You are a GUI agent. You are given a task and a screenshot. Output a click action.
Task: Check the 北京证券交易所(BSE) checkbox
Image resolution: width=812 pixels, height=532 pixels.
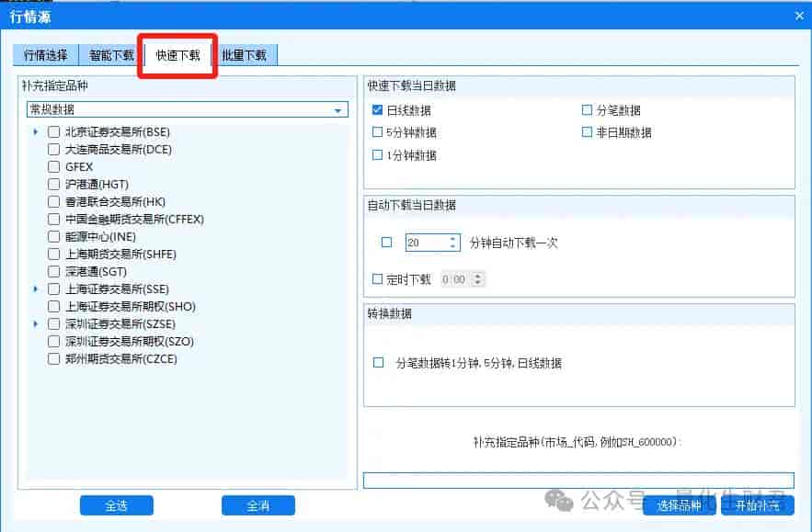pos(53,132)
